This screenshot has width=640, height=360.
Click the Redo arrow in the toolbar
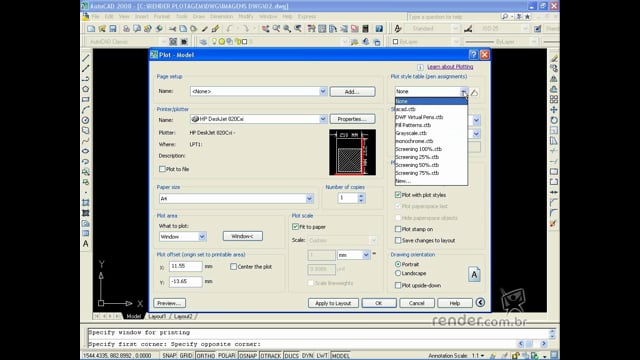[245, 29]
